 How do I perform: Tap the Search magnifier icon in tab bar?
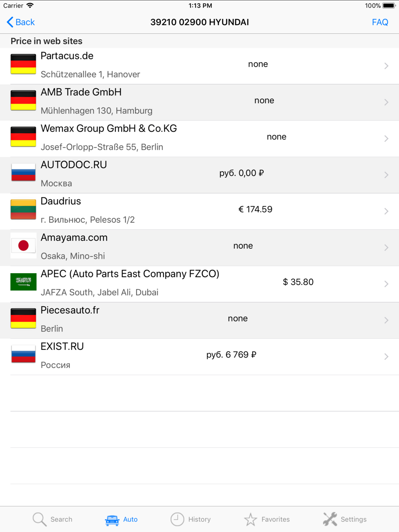40,519
